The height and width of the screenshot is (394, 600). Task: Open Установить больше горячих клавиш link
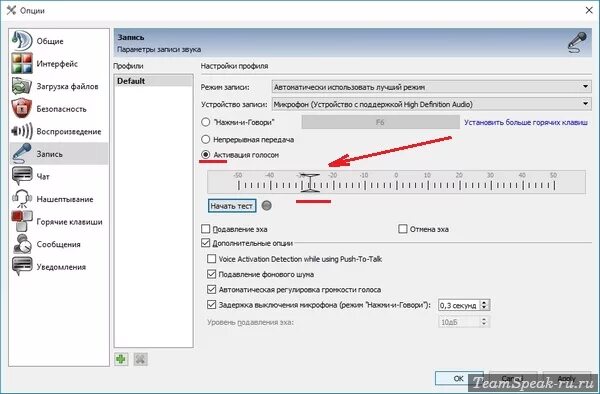click(526, 122)
